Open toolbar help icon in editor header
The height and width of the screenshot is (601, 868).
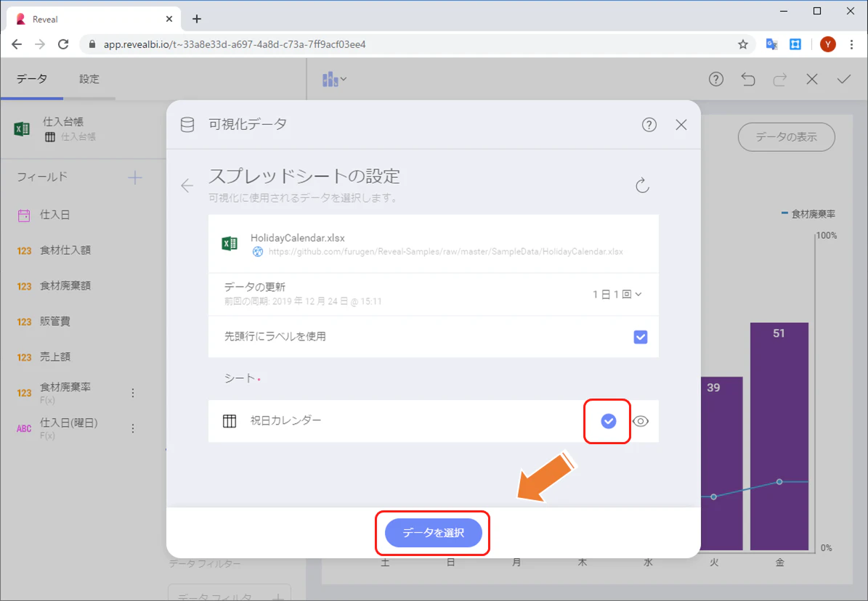pos(715,79)
